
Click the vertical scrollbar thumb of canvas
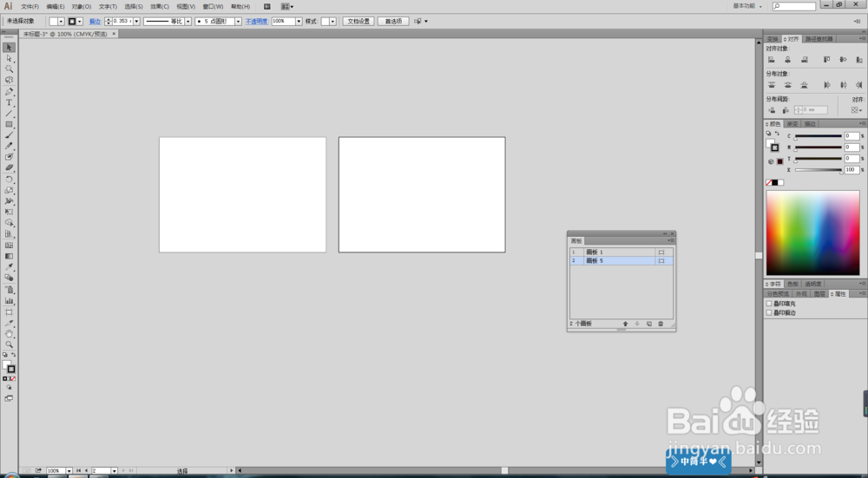[x=759, y=256]
